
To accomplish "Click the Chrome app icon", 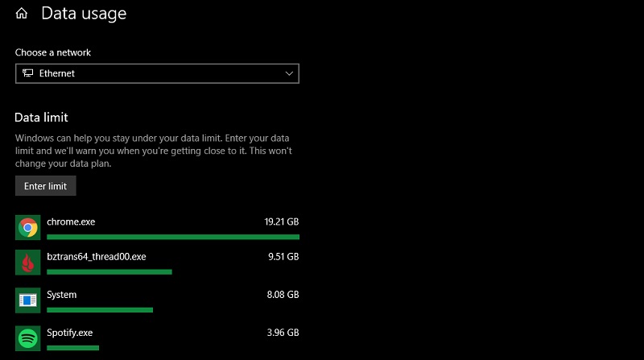I will click(28, 227).
